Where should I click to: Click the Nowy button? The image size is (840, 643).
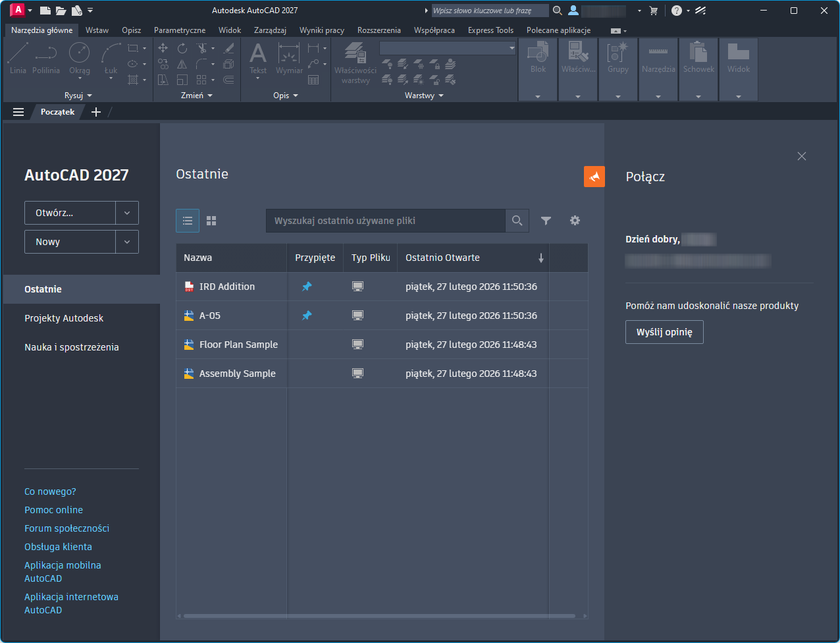coord(70,242)
